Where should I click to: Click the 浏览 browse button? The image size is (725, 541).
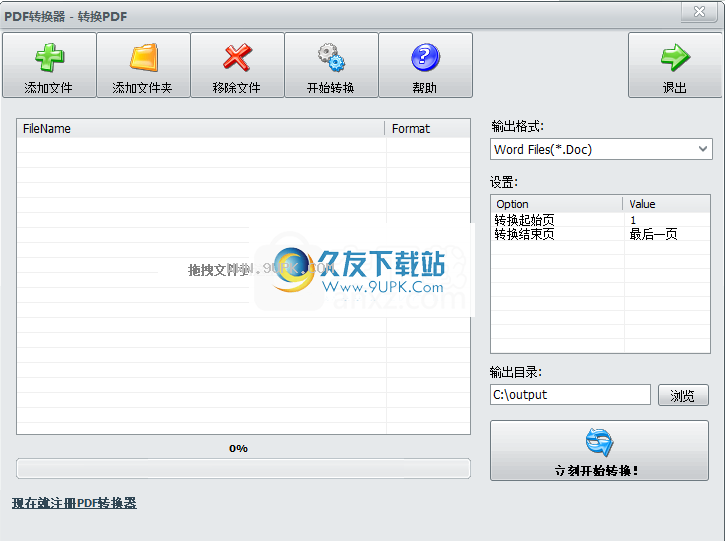pyautogui.click(x=683, y=395)
